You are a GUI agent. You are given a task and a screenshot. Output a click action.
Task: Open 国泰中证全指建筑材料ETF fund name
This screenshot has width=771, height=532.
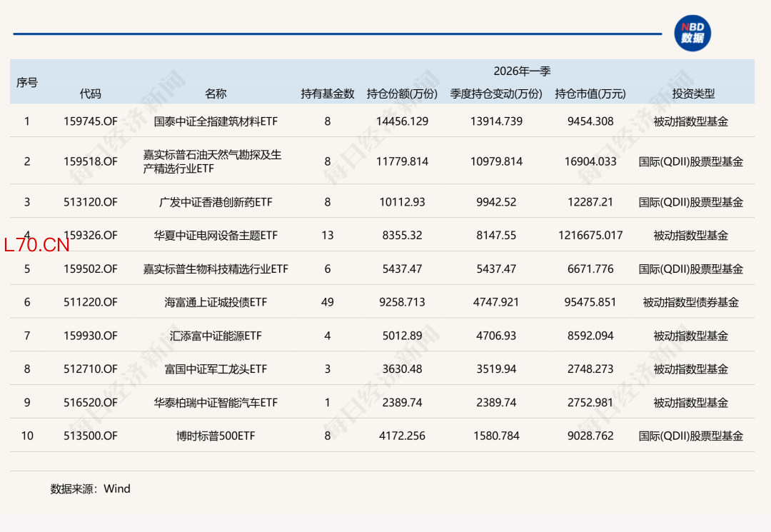(x=216, y=121)
